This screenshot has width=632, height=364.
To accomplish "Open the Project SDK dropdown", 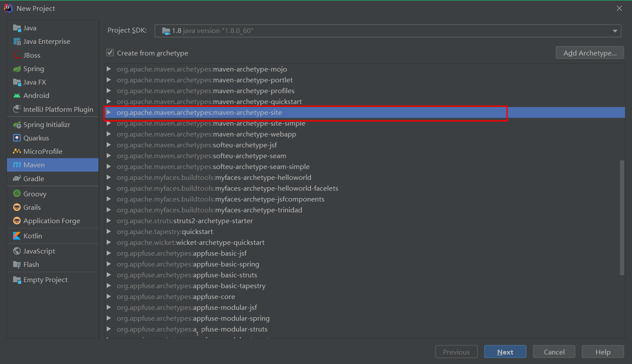I will tap(615, 31).
